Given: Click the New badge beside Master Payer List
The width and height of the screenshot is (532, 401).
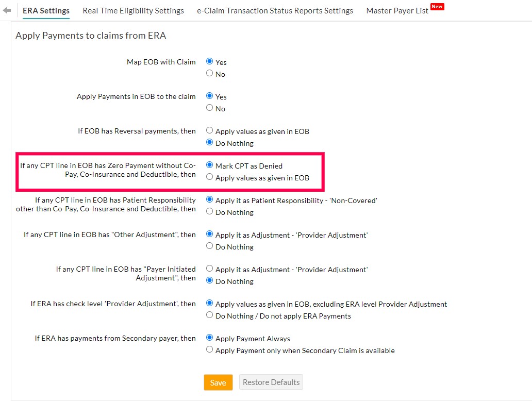Looking at the screenshot, I should click(437, 6).
